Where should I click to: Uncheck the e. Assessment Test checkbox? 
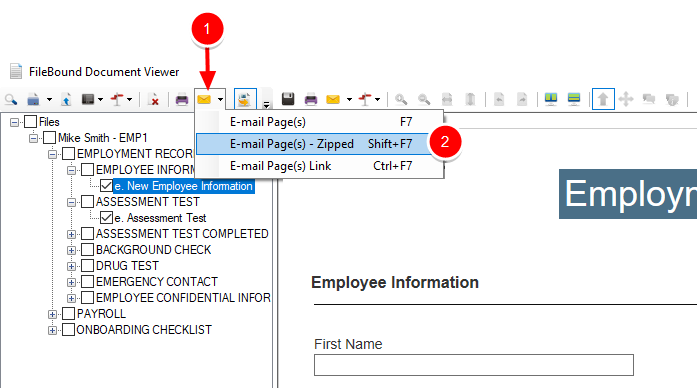coord(106,218)
